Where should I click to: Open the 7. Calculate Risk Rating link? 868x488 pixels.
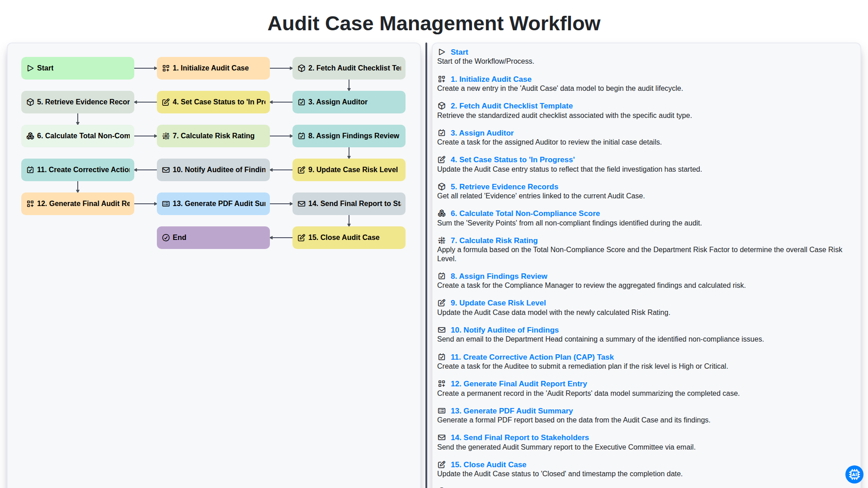(x=494, y=240)
